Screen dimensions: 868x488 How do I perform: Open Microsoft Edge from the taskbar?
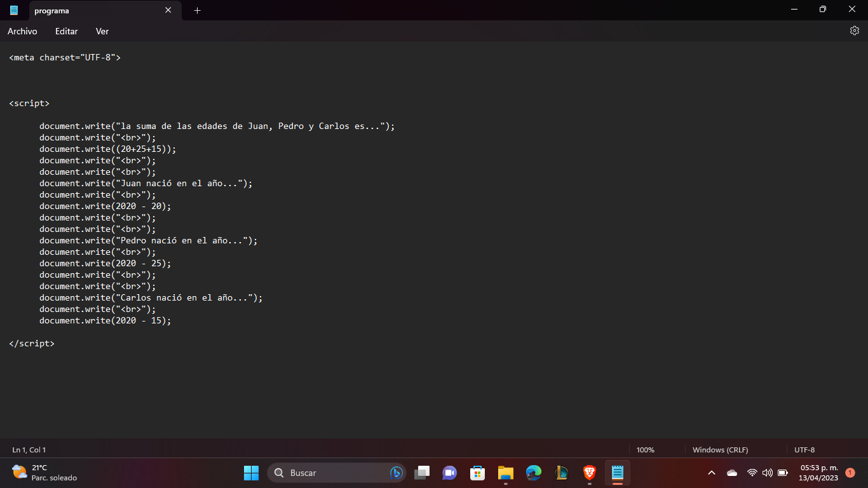coord(534,473)
